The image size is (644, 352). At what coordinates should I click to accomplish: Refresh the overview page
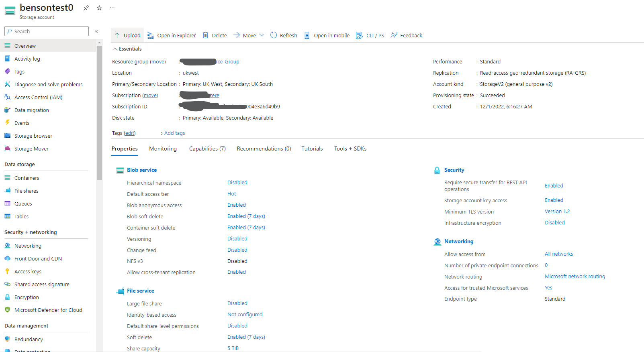point(284,35)
